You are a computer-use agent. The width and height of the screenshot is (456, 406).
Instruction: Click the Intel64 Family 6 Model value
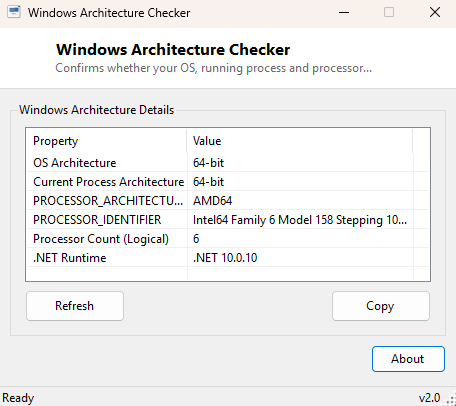300,220
